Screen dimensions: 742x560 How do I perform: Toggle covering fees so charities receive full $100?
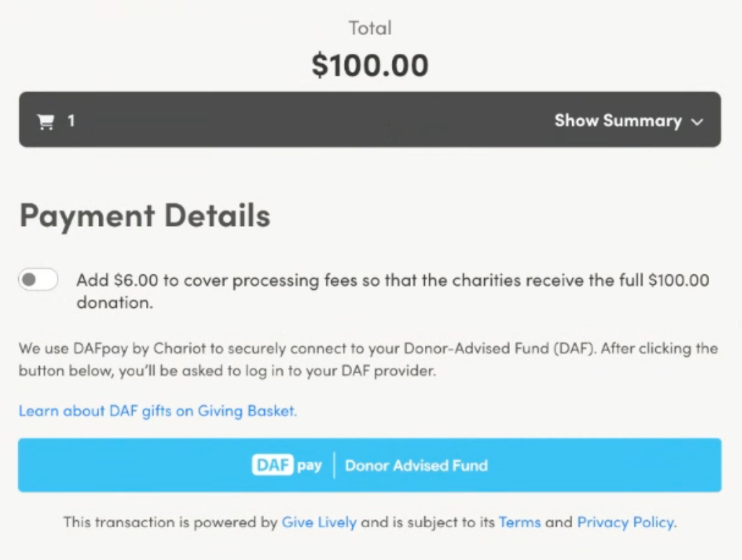pos(38,279)
